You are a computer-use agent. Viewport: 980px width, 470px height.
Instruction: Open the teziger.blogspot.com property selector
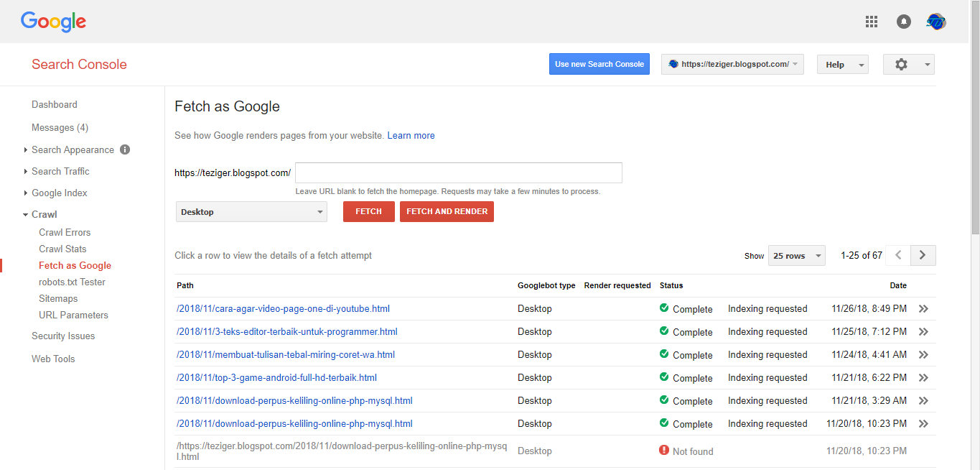point(732,64)
